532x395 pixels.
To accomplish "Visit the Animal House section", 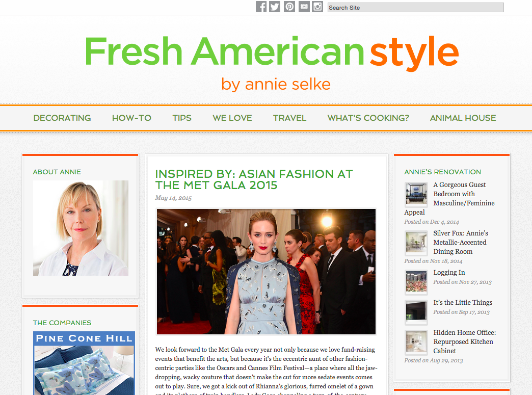I will 463,118.
